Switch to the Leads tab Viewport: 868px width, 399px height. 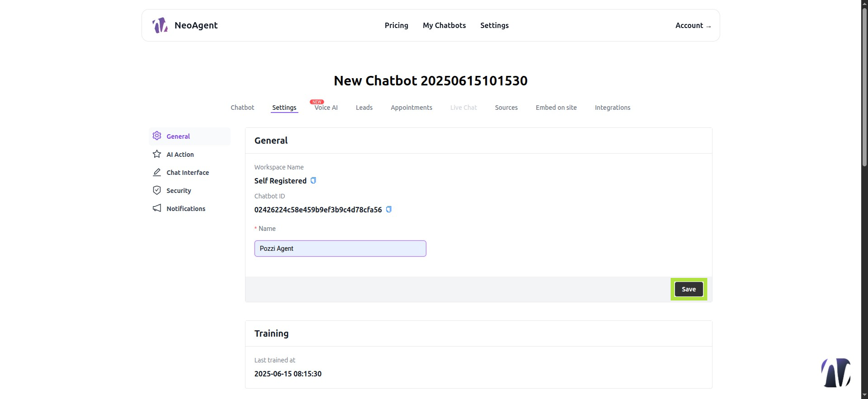pos(364,108)
